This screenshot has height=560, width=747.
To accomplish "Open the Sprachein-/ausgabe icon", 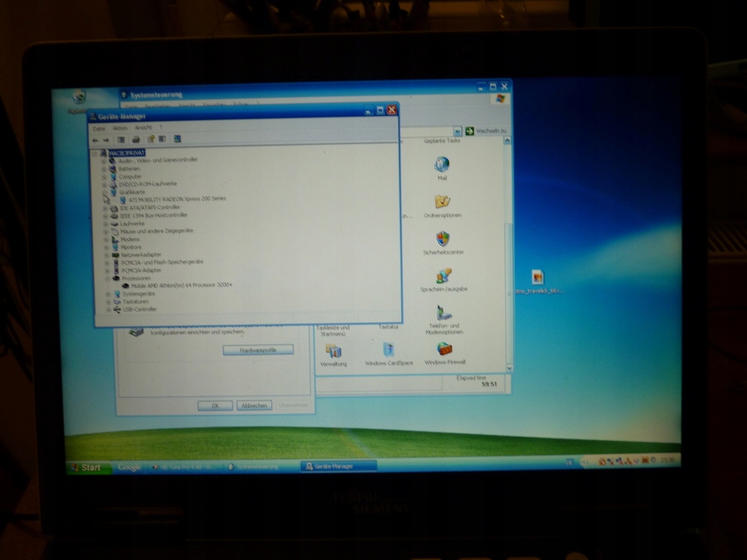I will [443, 276].
